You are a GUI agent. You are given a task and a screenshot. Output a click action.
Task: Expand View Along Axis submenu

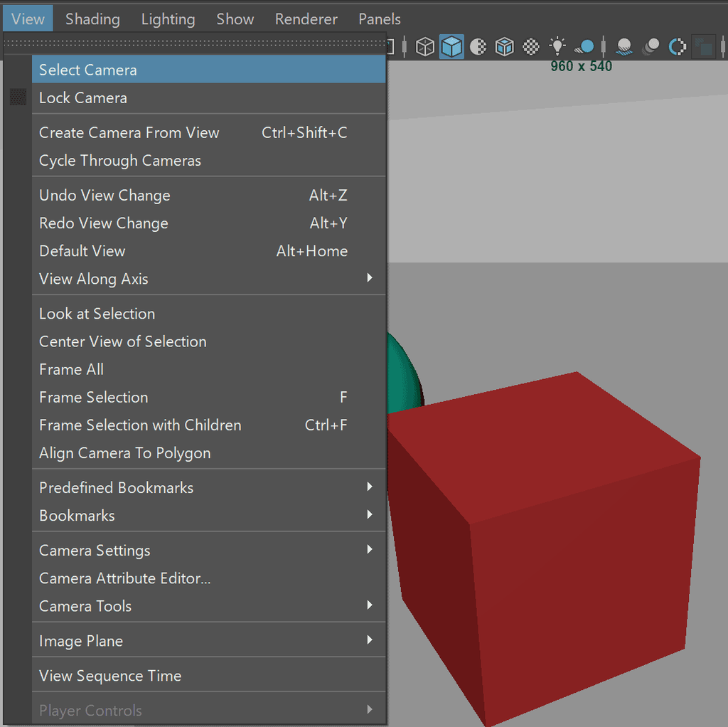[x=209, y=279]
